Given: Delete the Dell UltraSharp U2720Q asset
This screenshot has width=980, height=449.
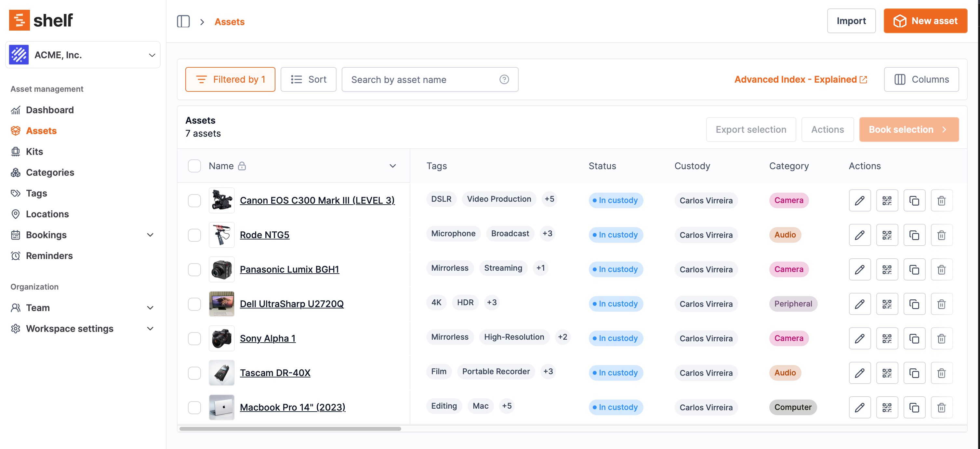Looking at the screenshot, I should click(x=942, y=304).
